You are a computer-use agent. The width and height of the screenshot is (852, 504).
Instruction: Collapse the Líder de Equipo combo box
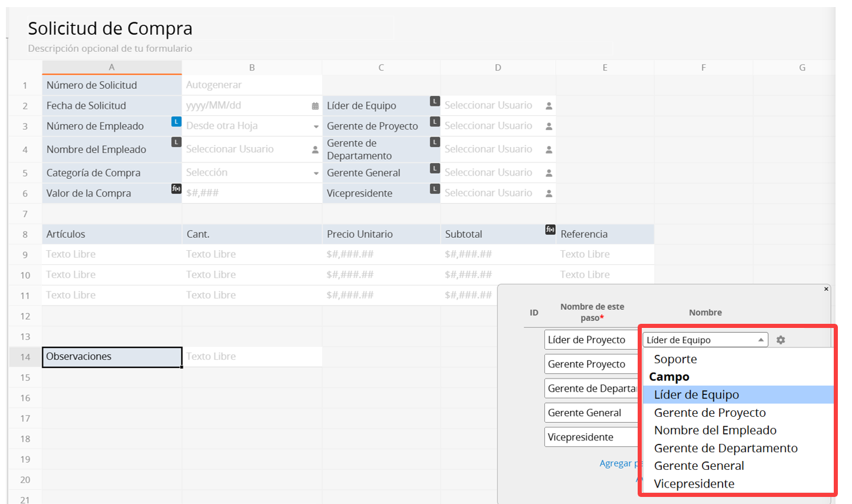[761, 340]
